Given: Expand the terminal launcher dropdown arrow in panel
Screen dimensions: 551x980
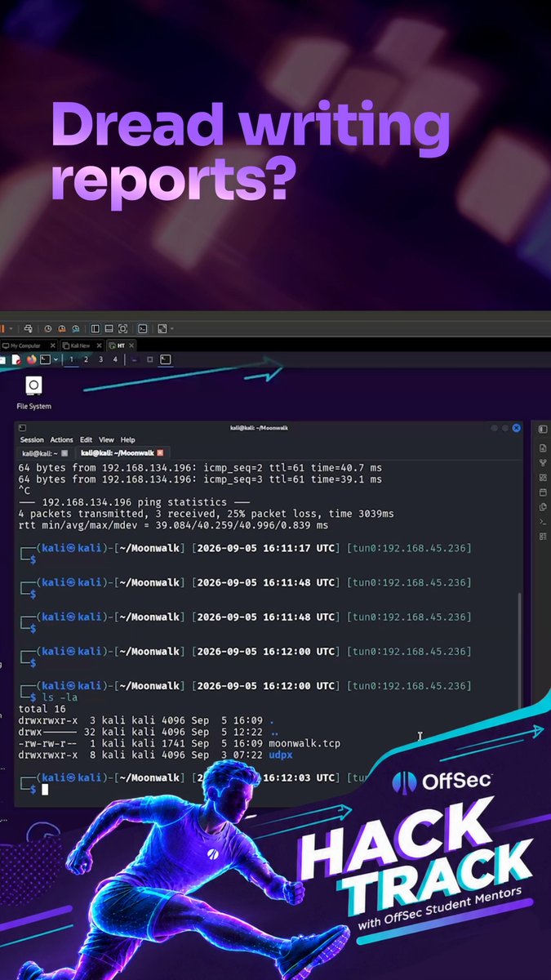Looking at the screenshot, I should 56,359.
